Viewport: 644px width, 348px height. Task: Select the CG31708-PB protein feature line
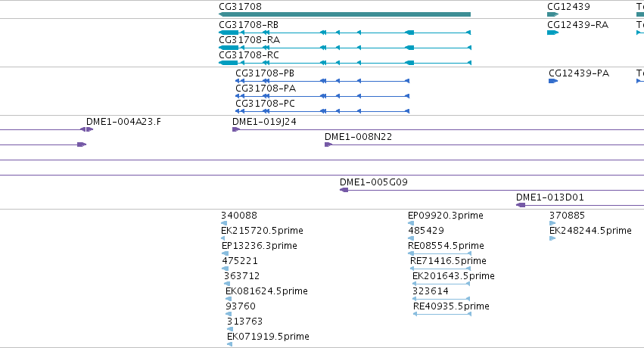pos(322,81)
